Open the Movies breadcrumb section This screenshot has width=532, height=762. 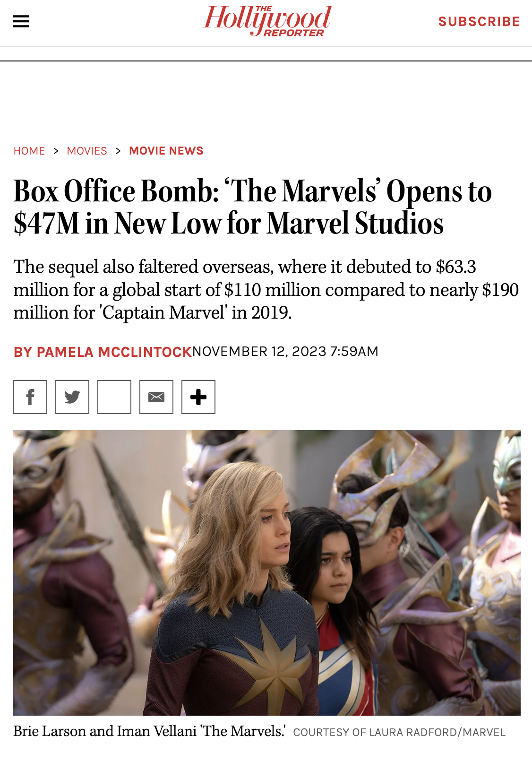pos(87,151)
